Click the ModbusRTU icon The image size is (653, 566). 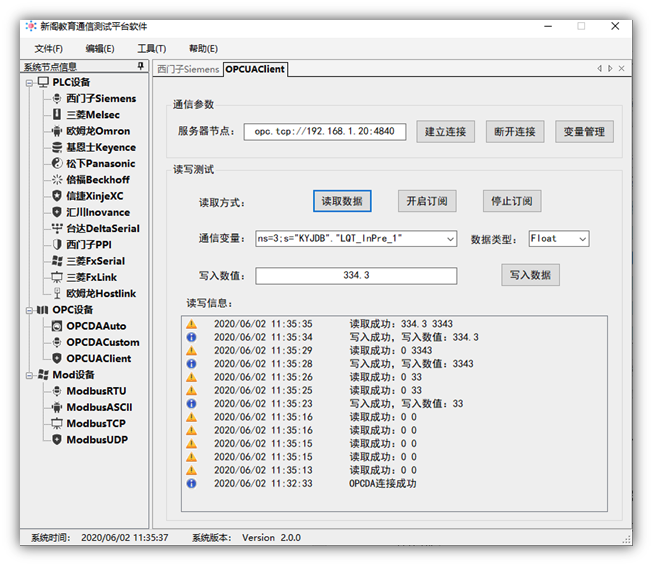57,391
